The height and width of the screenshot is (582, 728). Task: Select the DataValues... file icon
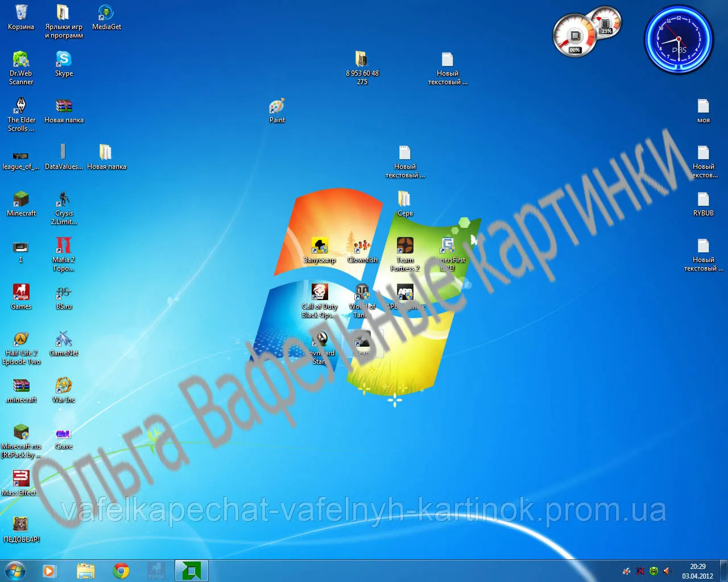coord(64,157)
